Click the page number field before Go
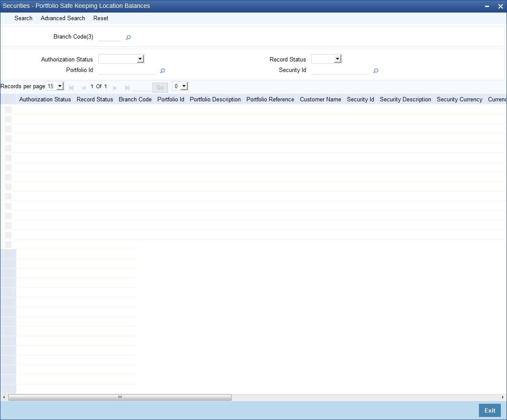Image resolution: width=507 pixels, height=420 pixels. point(142,87)
